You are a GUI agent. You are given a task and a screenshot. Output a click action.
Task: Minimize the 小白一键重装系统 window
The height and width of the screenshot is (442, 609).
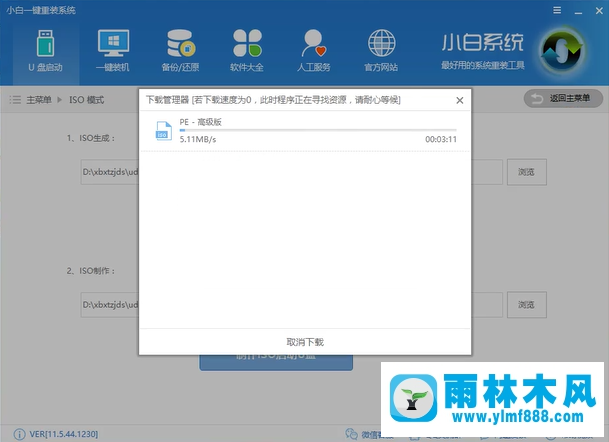coord(578,11)
